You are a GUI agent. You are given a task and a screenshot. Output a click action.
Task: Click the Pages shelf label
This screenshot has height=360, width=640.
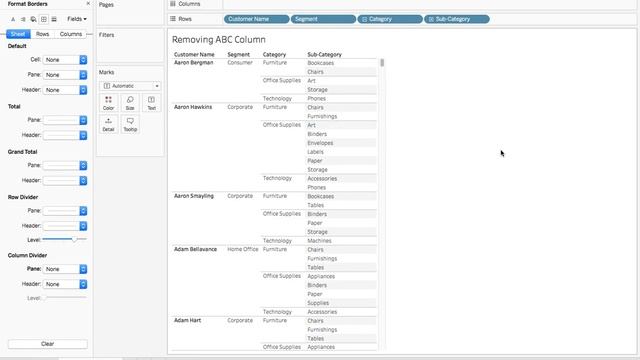(106, 4)
